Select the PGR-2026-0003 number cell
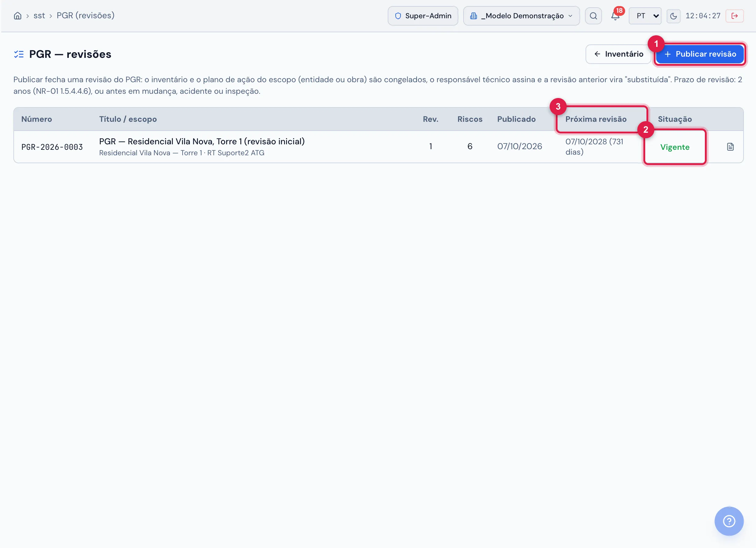Screen dimensions: 756x548 click(x=52, y=147)
